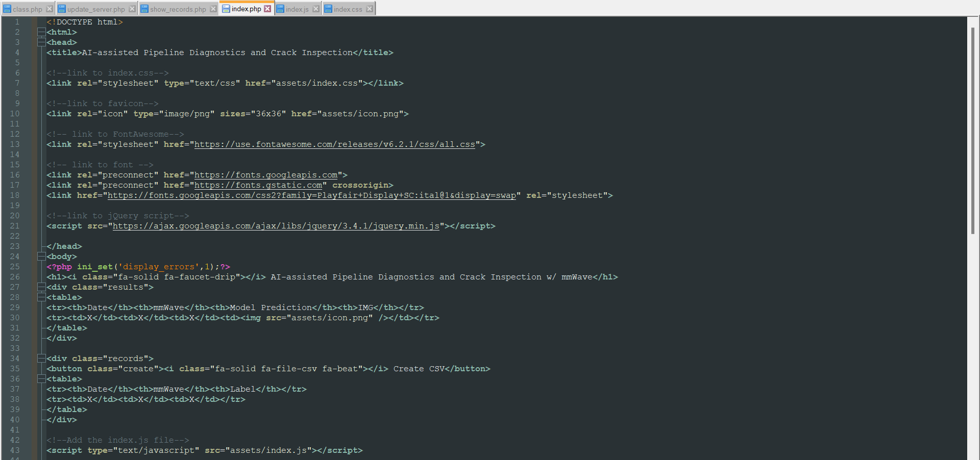Click the file icon on the update_server.php tab
Viewport: 980px width, 460px height.
click(x=61, y=8)
